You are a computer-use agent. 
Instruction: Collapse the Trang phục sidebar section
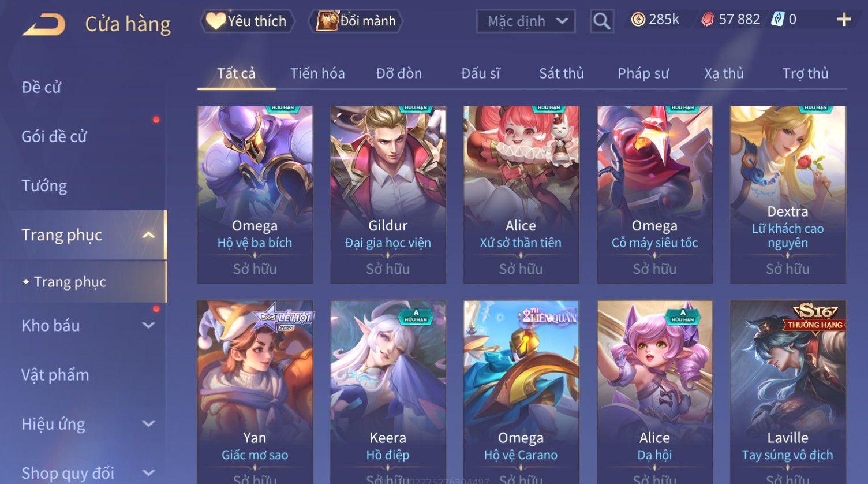(x=148, y=235)
